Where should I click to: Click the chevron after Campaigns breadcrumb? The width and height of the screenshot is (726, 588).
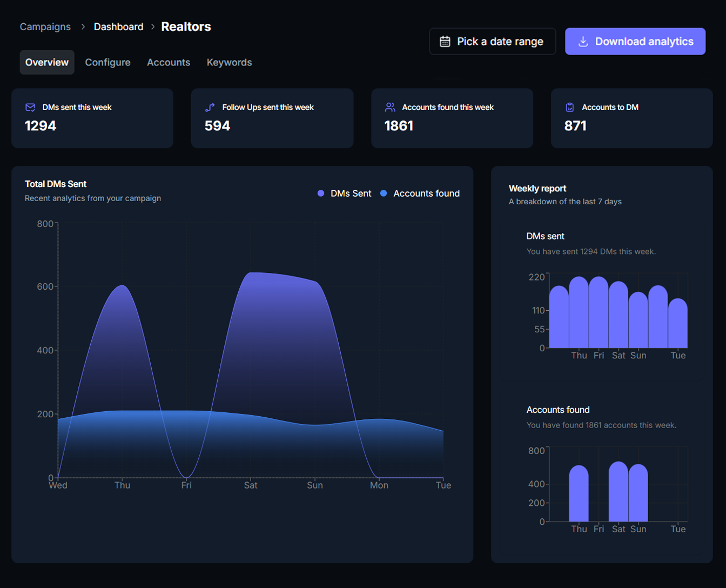coord(83,26)
